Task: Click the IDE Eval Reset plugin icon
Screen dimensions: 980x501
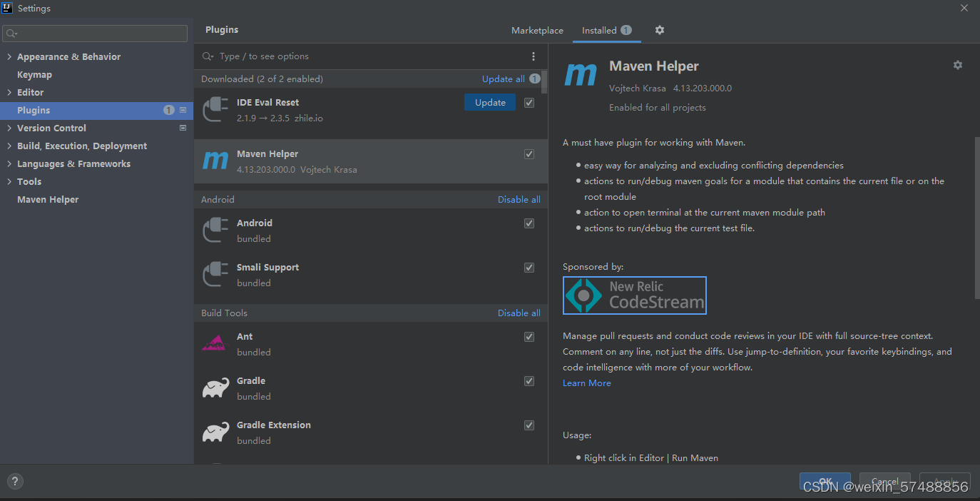Action: click(215, 110)
